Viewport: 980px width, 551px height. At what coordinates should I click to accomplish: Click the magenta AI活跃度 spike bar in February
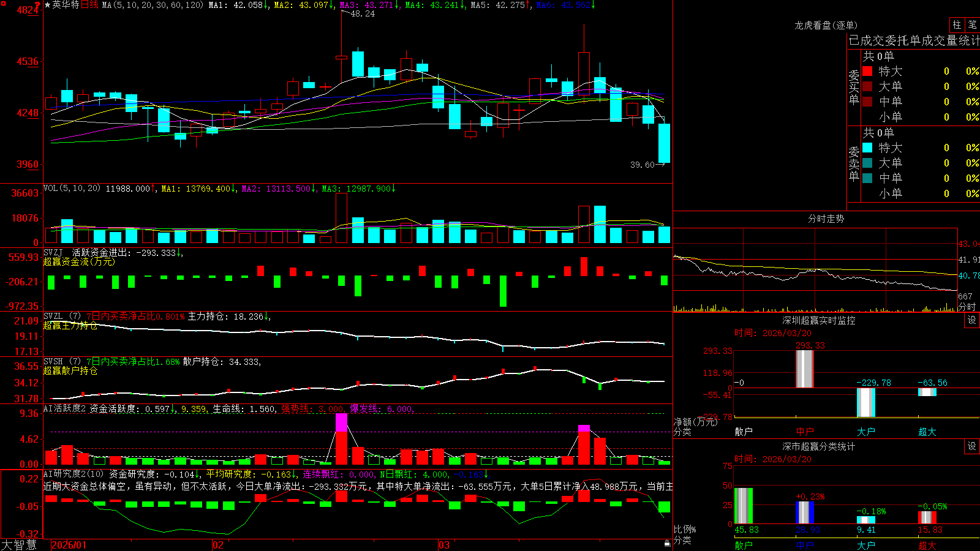pos(341,422)
